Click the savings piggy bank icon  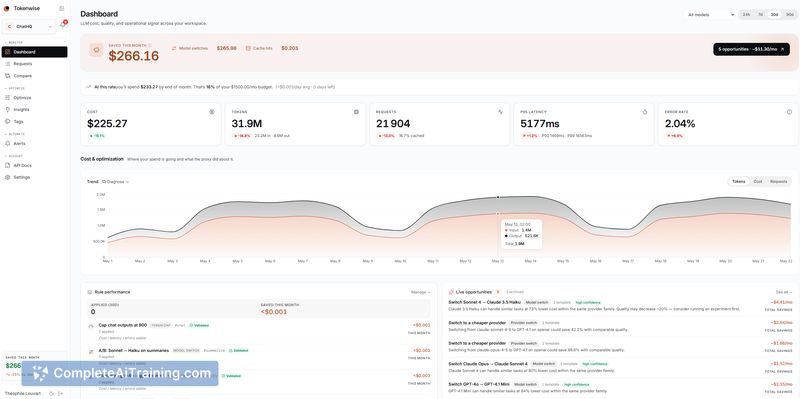tap(96, 49)
